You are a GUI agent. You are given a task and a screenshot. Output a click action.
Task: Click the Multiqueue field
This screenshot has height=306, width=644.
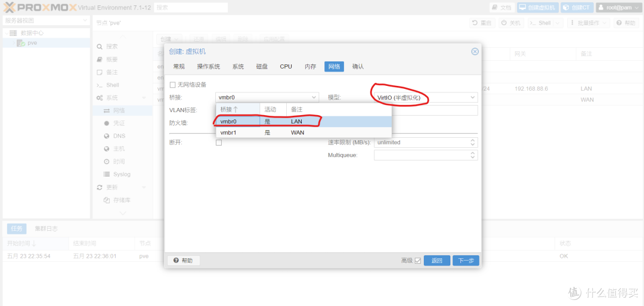pos(422,155)
